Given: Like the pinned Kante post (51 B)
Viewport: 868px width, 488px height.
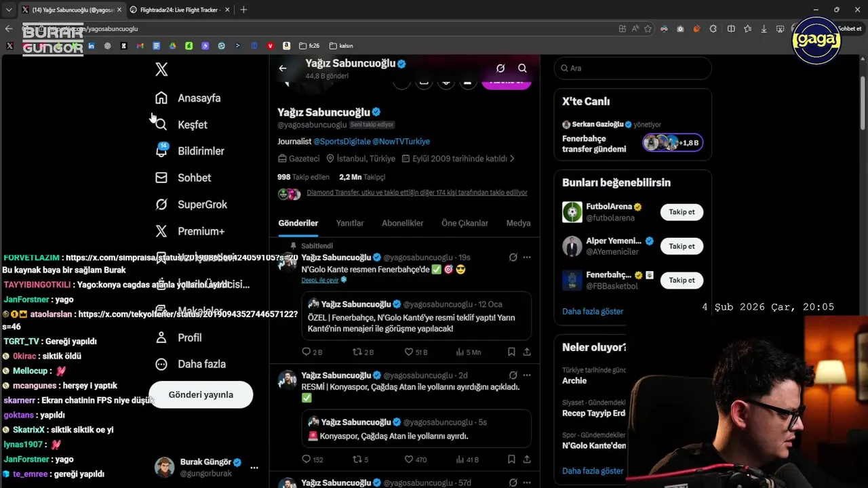Looking at the screenshot, I should coord(416,352).
